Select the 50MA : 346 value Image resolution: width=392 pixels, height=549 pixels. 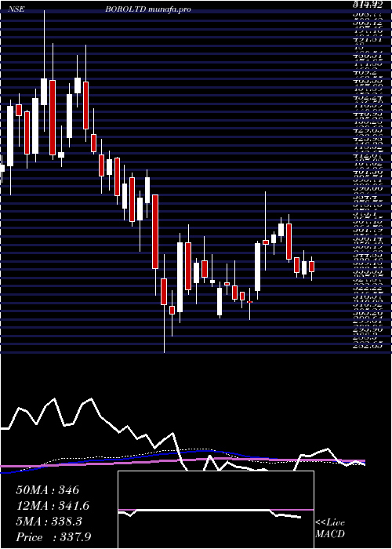pyautogui.click(x=48, y=490)
